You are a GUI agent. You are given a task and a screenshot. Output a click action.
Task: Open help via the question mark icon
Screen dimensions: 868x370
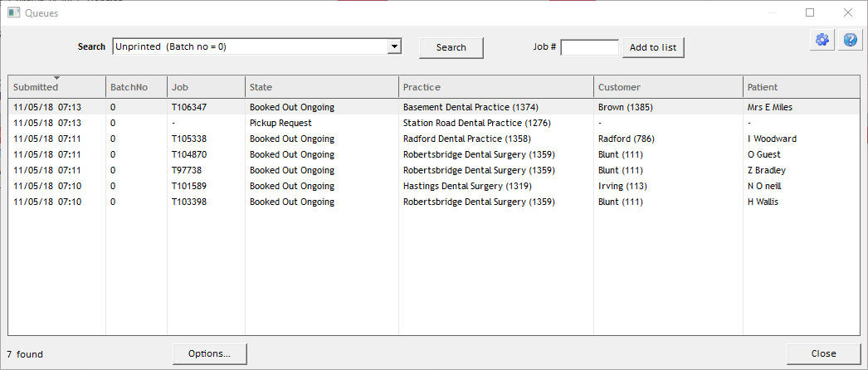[x=850, y=40]
